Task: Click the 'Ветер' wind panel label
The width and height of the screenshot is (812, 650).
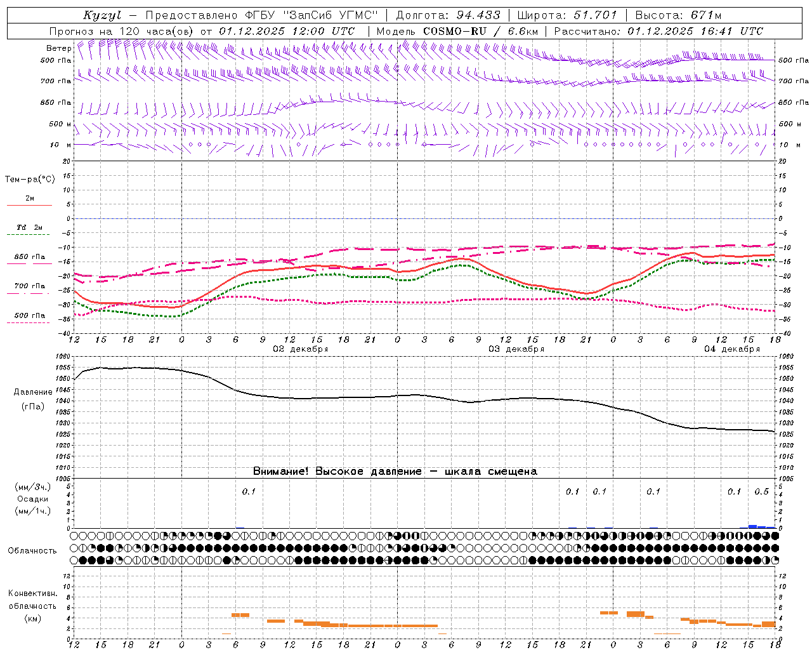Action: coord(59,48)
